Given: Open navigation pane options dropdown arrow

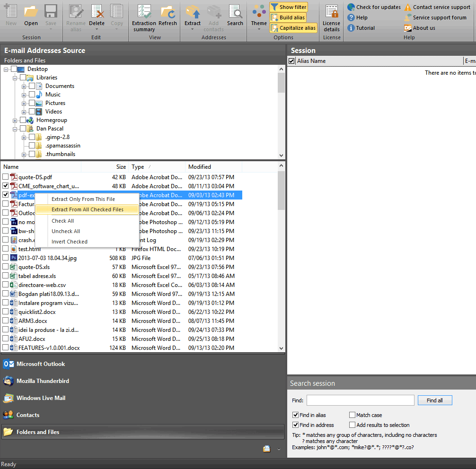Looking at the screenshot, I should [x=279, y=449].
